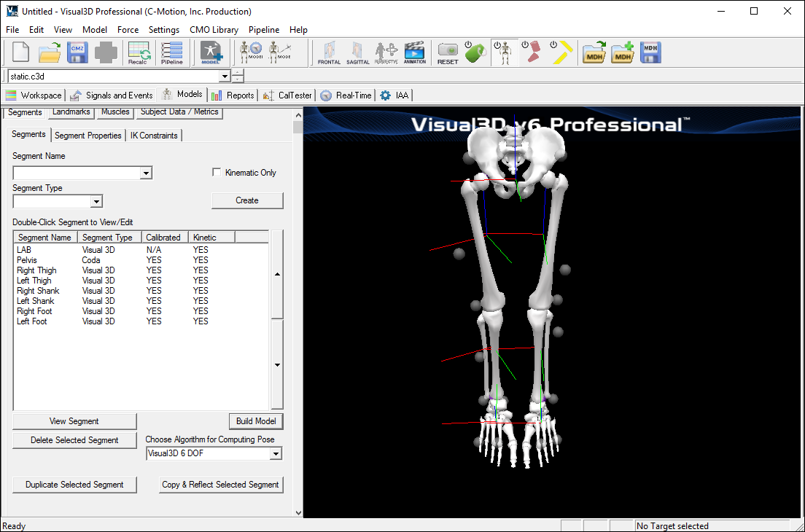Select the Right Thigh segment row
This screenshot has width=805, height=532.
[141, 270]
